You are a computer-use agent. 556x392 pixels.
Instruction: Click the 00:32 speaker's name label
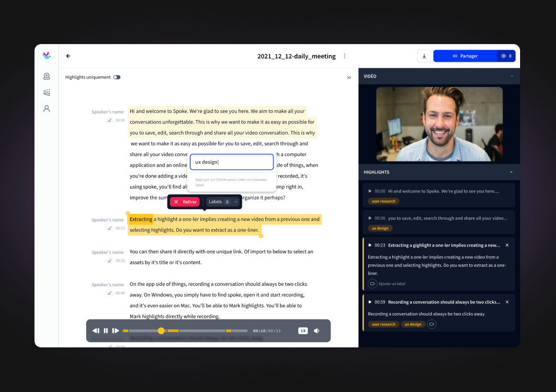tap(107, 252)
